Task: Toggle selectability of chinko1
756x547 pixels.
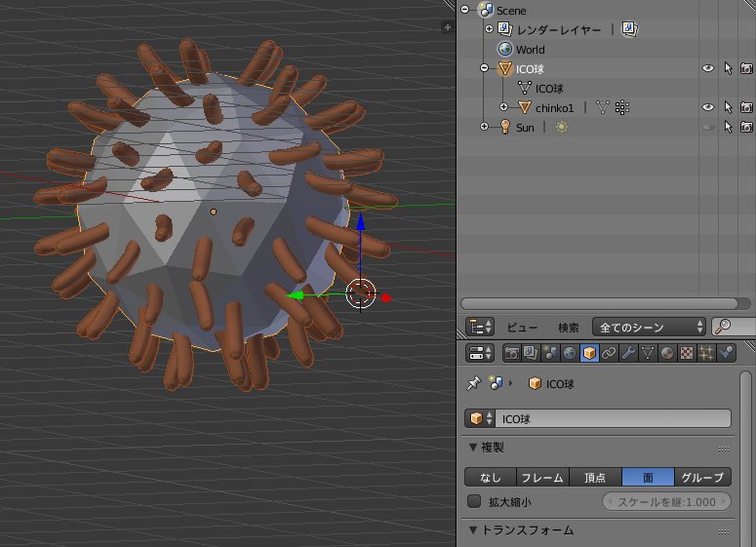Action: 728,107
